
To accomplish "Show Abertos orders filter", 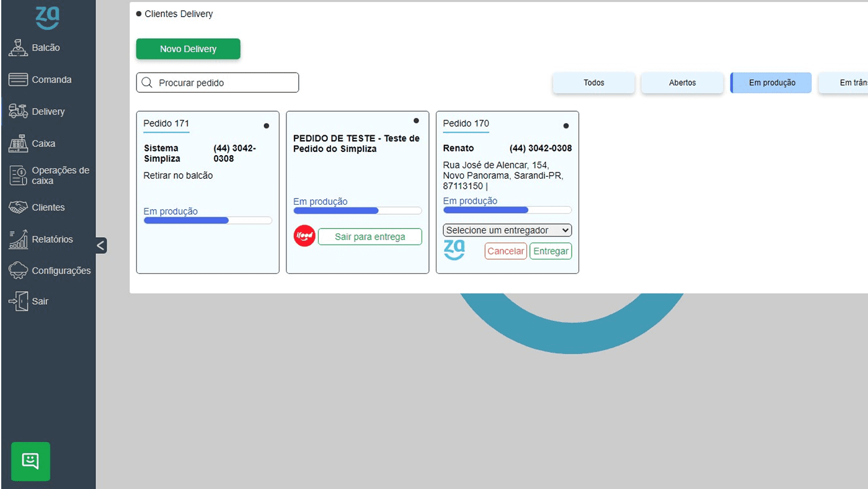I will point(682,83).
